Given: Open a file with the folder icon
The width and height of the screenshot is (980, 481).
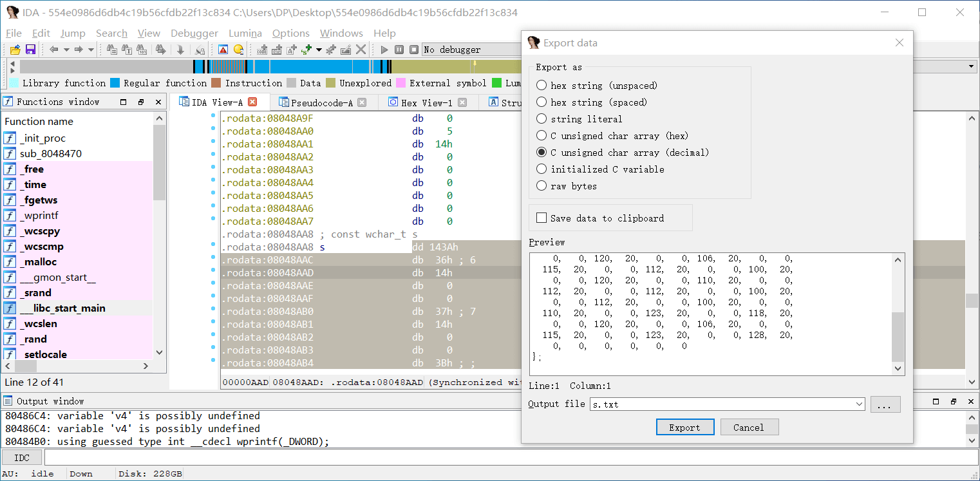Looking at the screenshot, I should click(15, 50).
